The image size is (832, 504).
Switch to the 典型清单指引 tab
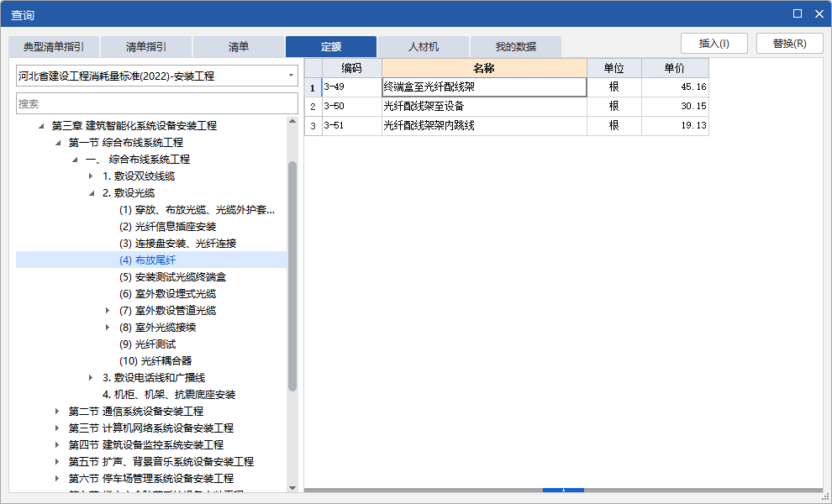(x=54, y=47)
